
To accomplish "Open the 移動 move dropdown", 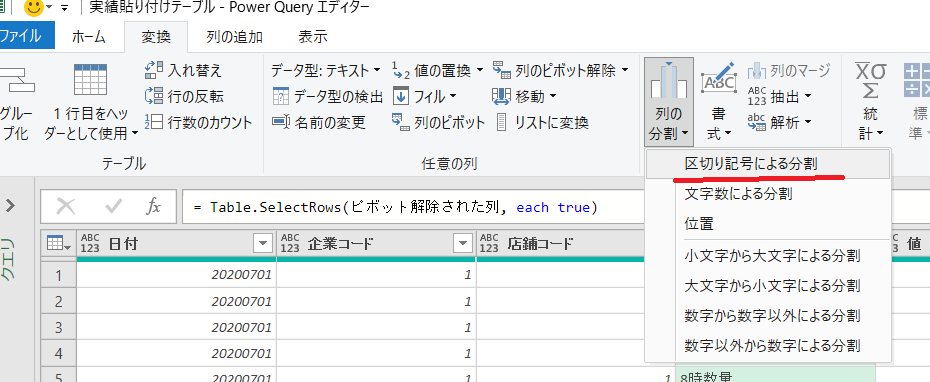I will pos(525,96).
